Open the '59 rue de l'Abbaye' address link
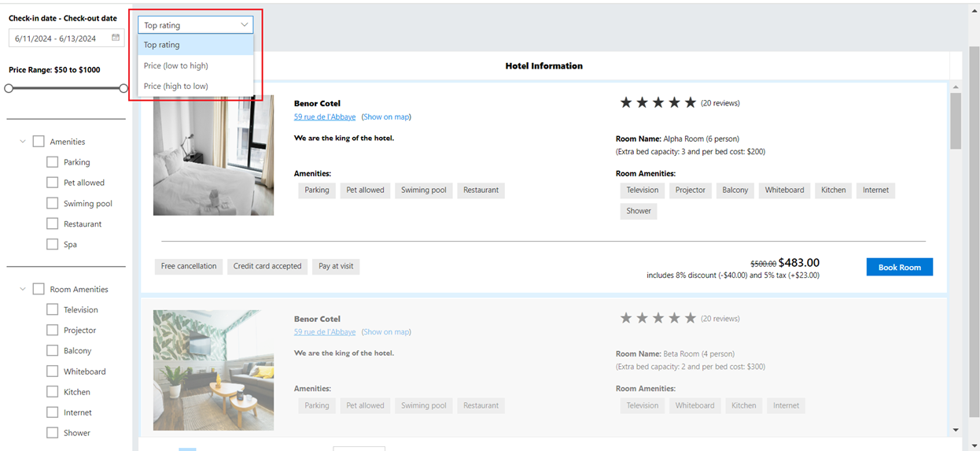 [x=324, y=117]
